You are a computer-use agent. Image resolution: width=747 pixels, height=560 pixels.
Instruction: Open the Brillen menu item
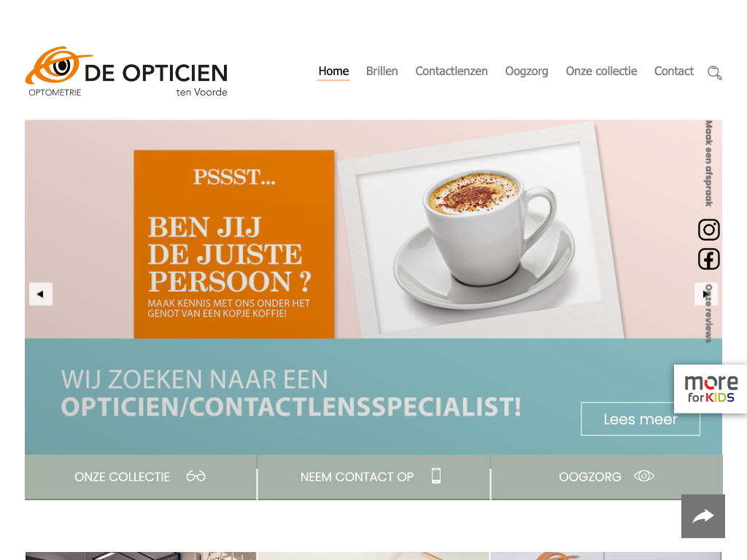tap(382, 71)
